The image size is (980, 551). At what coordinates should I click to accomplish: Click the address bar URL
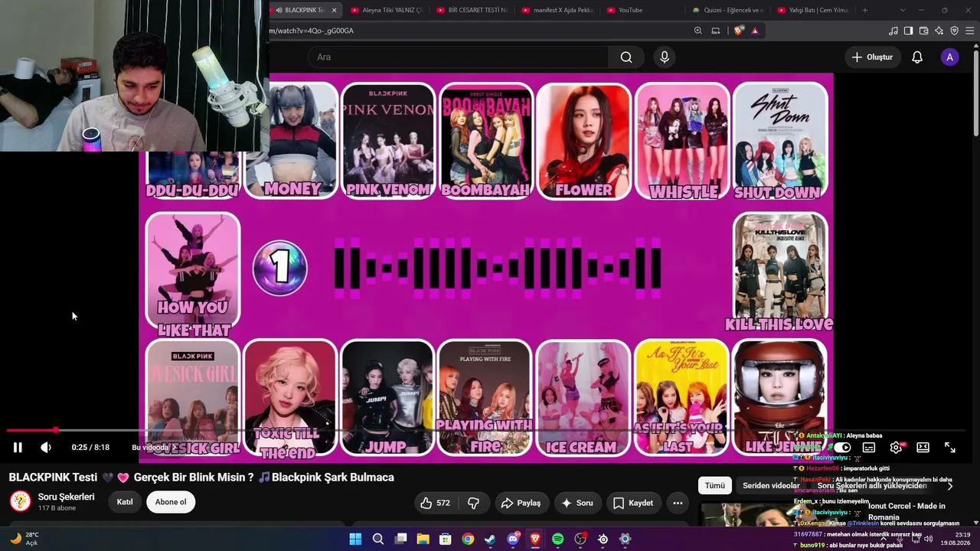(x=312, y=31)
